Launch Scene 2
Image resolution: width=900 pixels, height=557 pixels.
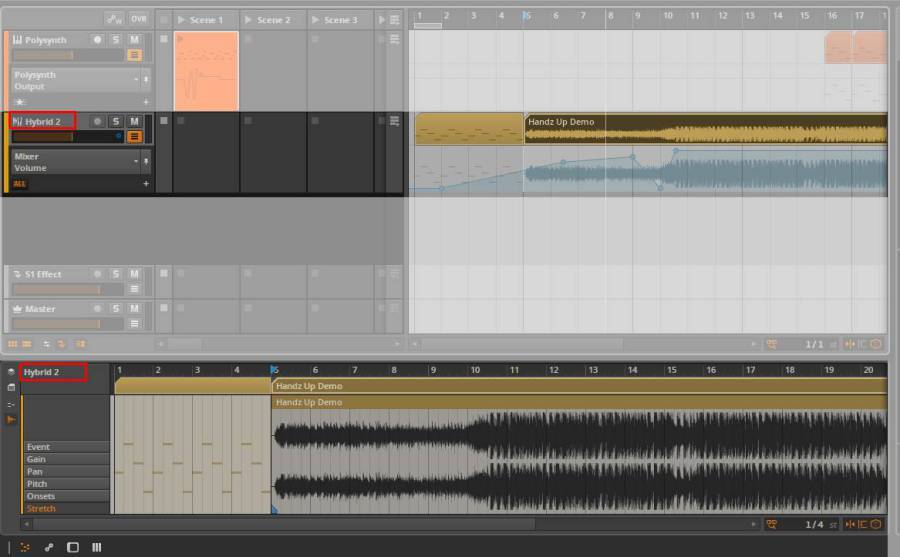pyautogui.click(x=249, y=20)
